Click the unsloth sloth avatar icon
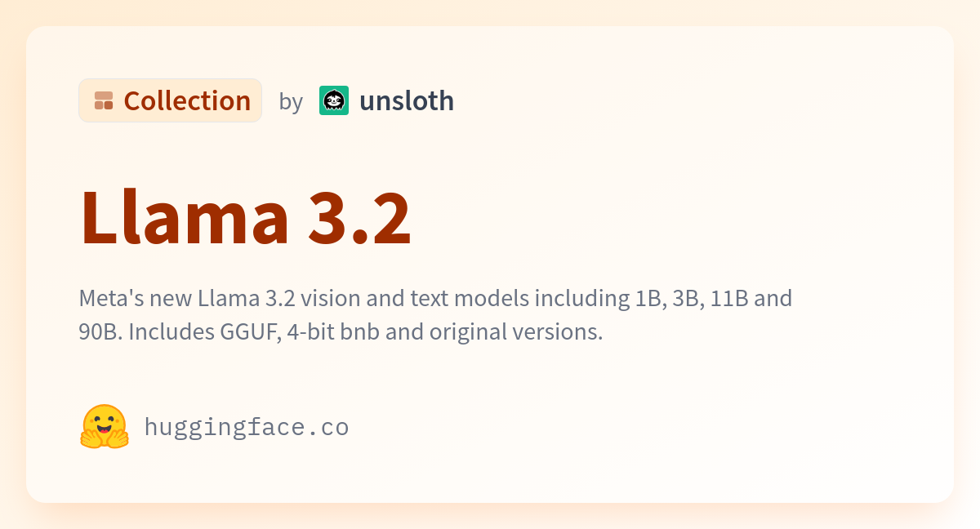The image size is (980, 529). [x=334, y=100]
